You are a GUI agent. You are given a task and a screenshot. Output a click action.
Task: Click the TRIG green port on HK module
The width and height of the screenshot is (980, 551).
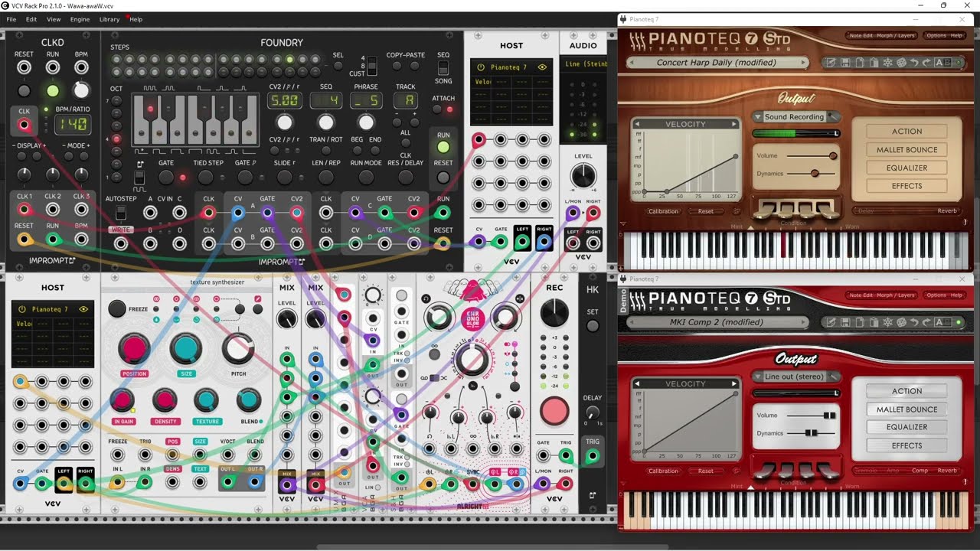pos(593,457)
